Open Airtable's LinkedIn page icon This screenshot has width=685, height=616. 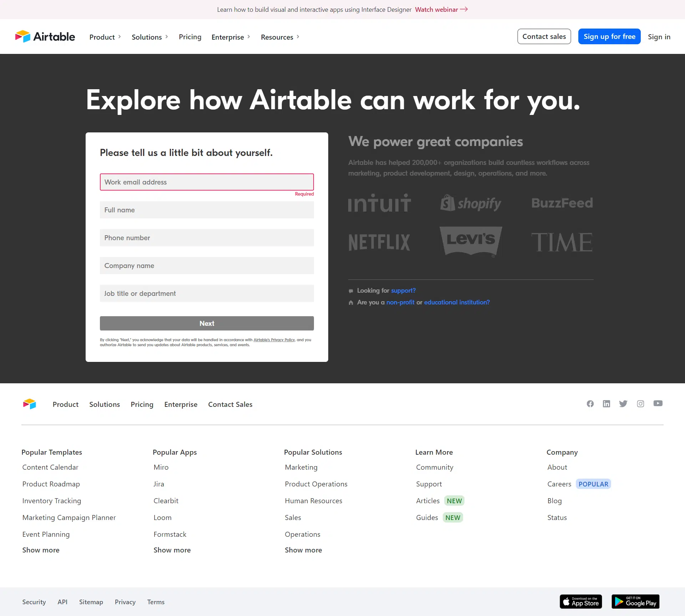607,404
